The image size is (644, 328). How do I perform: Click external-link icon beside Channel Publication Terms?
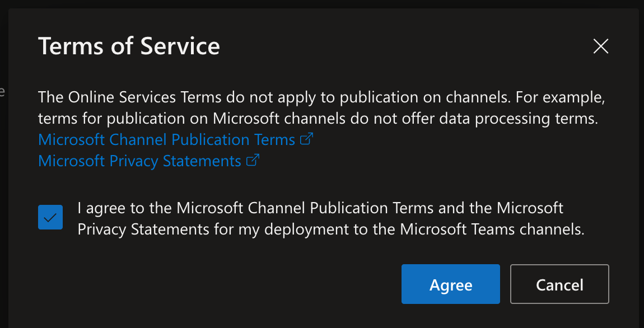(x=306, y=139)
